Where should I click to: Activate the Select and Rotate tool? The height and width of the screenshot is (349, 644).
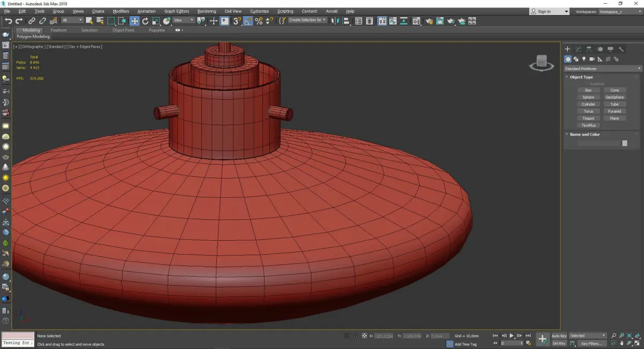145,21
